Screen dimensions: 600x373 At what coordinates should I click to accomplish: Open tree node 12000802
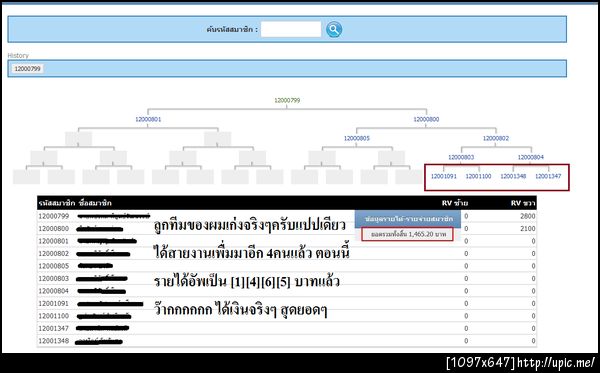coord(496,138)
